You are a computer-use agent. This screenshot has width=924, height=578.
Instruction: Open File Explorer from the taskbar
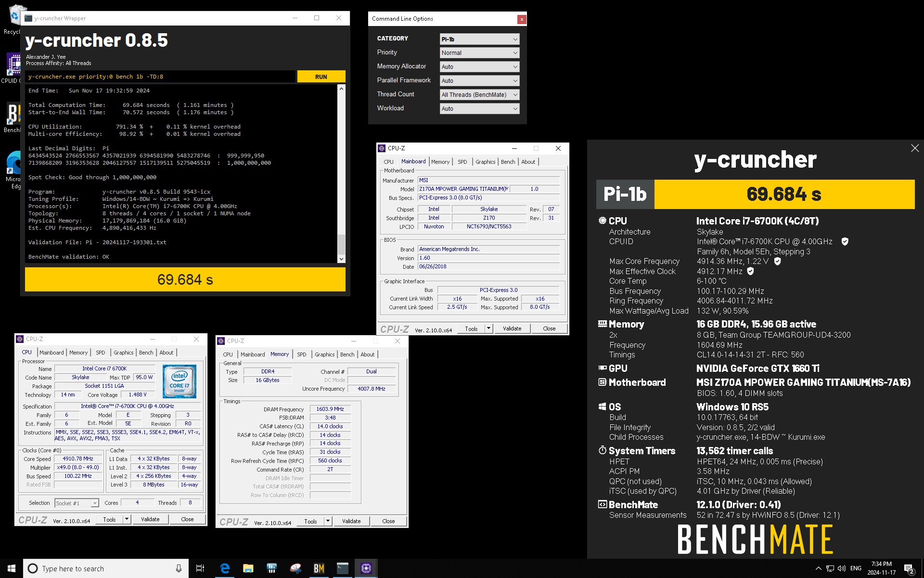tap(248, 568)
